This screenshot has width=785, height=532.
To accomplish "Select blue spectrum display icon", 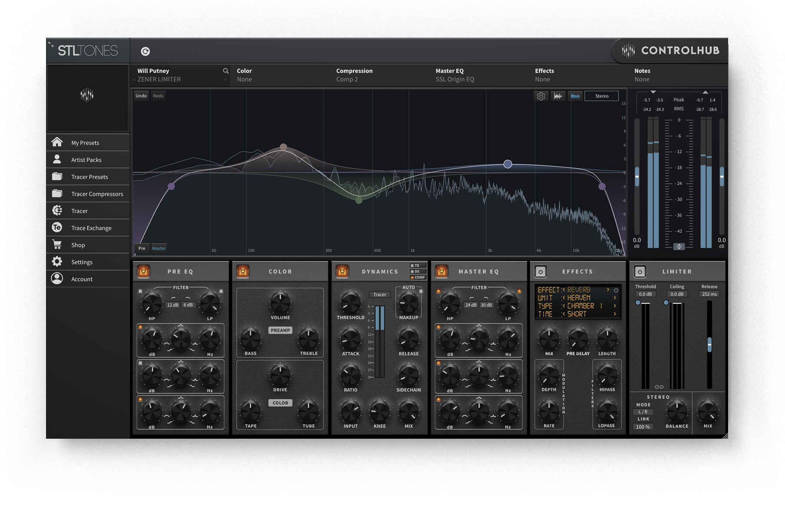I will [575, 96].
